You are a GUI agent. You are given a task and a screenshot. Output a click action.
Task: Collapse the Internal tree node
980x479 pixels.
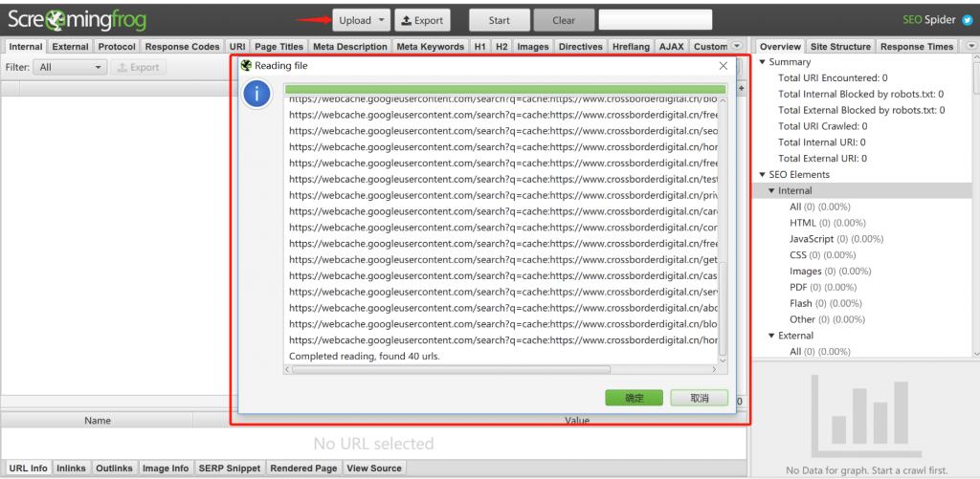[771, 190]
